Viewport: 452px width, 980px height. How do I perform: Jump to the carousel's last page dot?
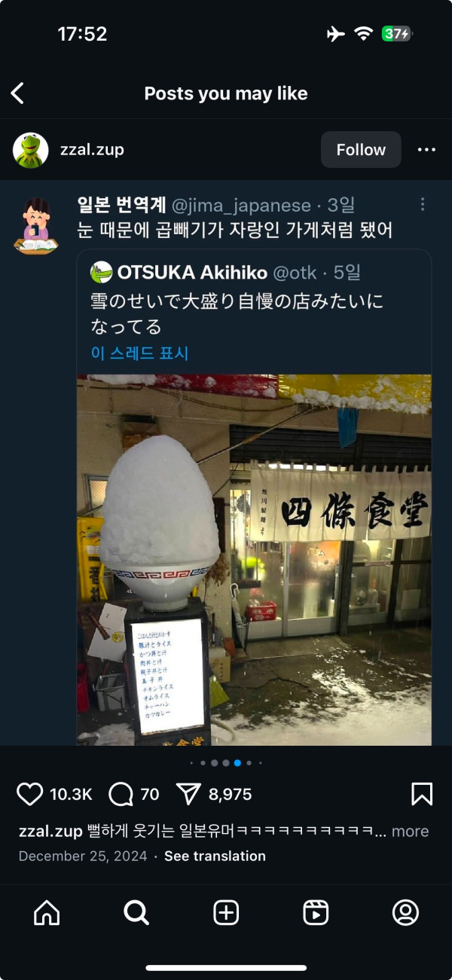[260, 763]
